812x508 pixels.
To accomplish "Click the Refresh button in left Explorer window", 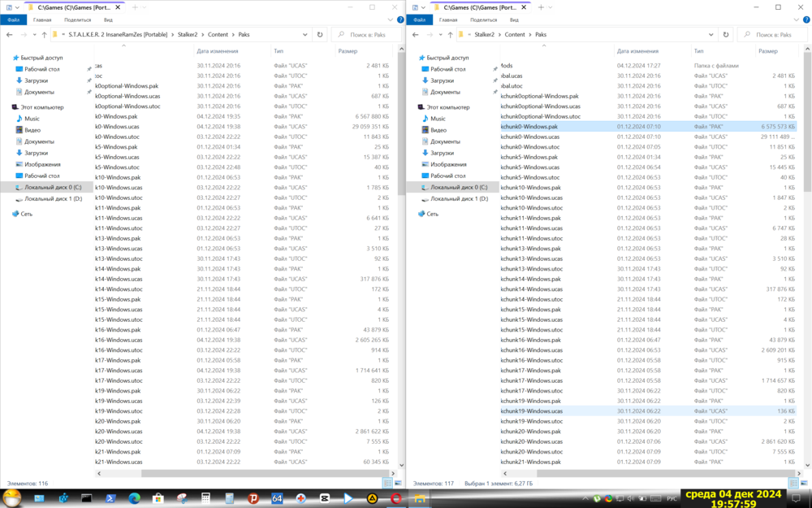I will click(320, 35).
